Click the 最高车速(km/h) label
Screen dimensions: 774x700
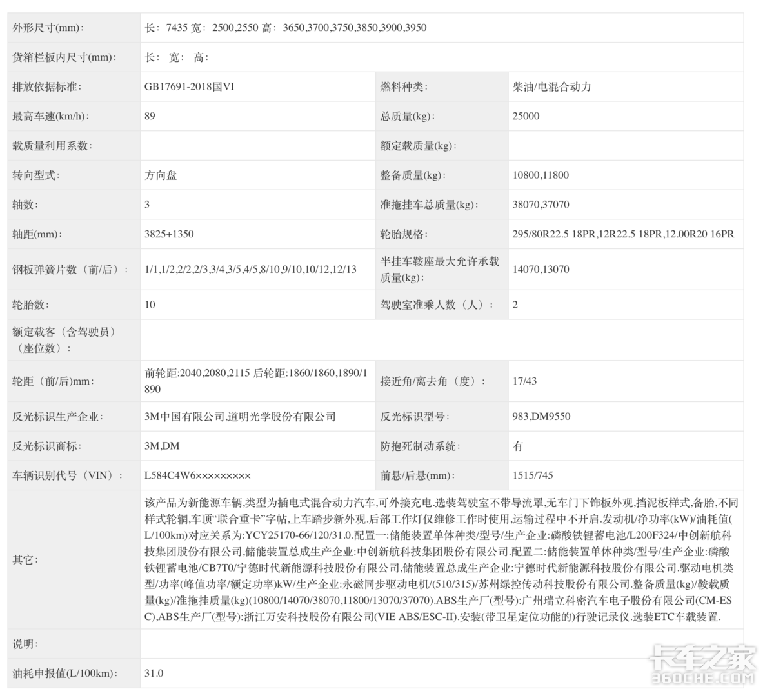click(51, 116)
